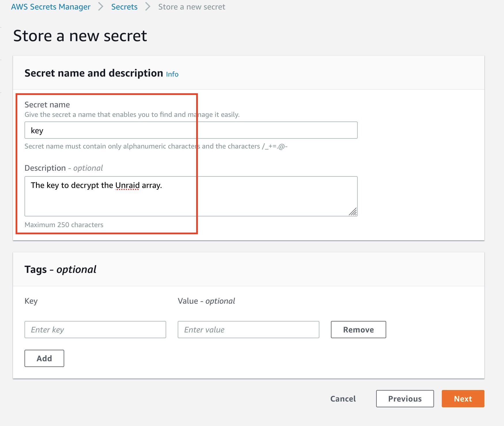Click the Secret name field label
Image resolution: width=504 pixels, height=426 pixels.
pyautogui.click(x=47, y=104)
